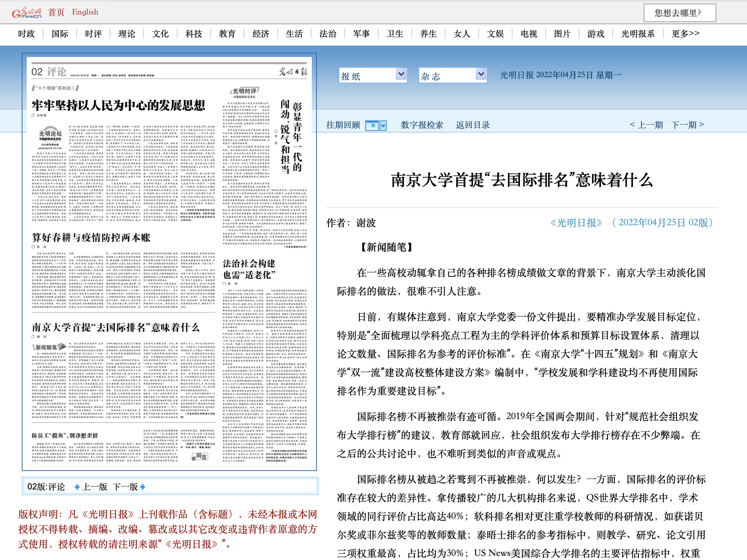This screenshot has width=747, height=560.
Task: Open the 游戏 navigation item
Action: (596, 34)
